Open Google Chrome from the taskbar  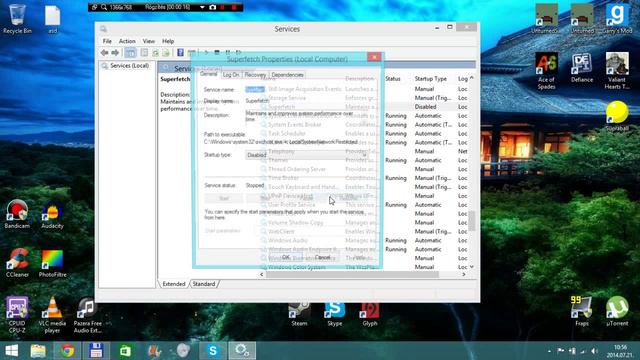pyautogui.click(x=67, y=351)
